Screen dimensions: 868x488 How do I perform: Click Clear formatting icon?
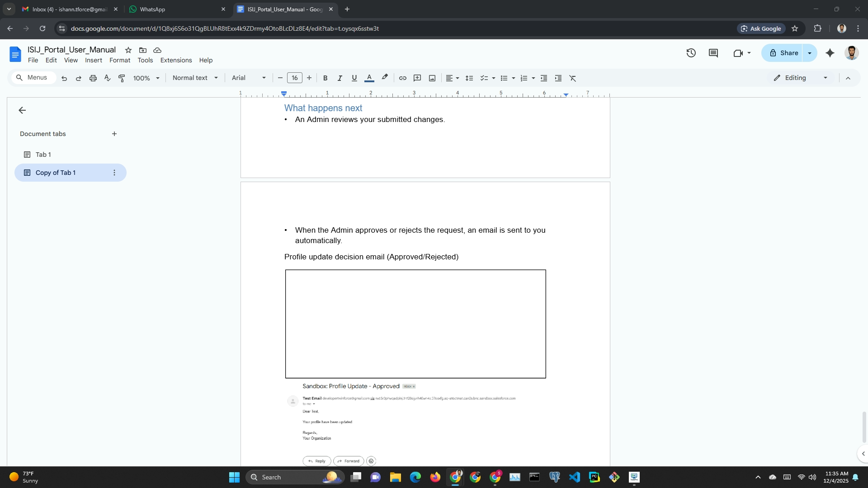pyautogui.click(x=572, y=78)
